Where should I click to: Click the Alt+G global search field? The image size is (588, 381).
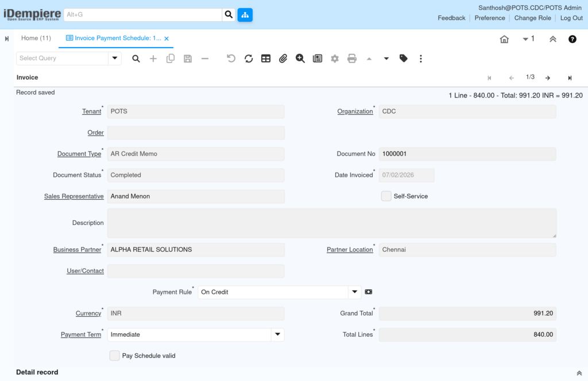143,14
